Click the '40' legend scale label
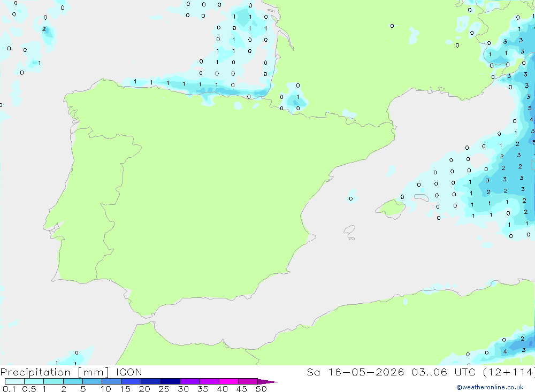This screenshot has width=535, height=392. click(x=223, y=389)
